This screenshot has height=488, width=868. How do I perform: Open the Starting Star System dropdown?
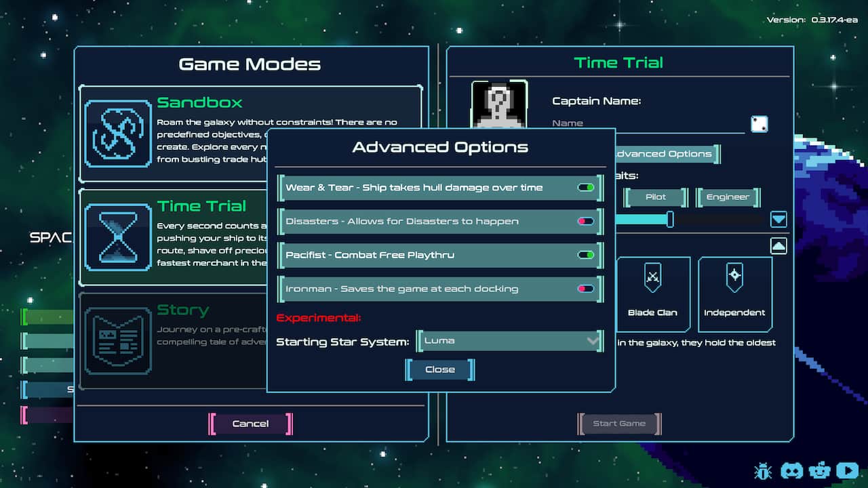[510, 341]
